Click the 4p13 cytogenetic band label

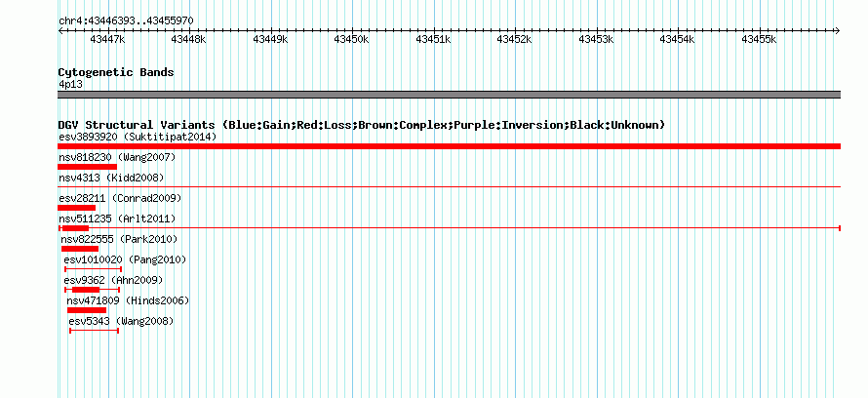pyautogui.click(x=70, y=85)
